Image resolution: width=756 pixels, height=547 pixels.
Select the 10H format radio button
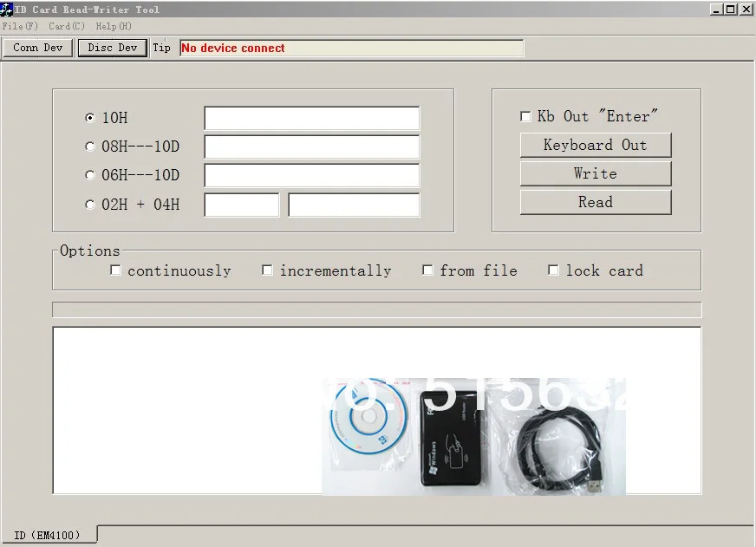click(89, 118)
